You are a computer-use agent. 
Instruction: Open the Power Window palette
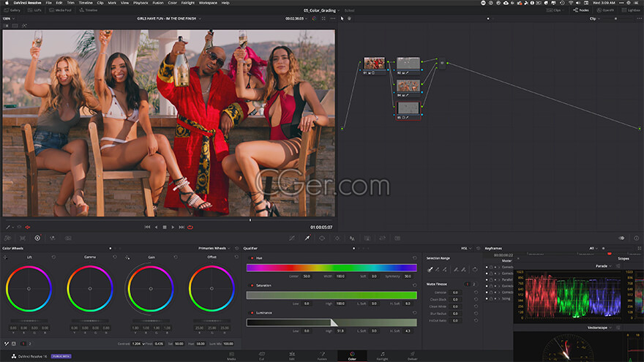(x=322, y=238)
